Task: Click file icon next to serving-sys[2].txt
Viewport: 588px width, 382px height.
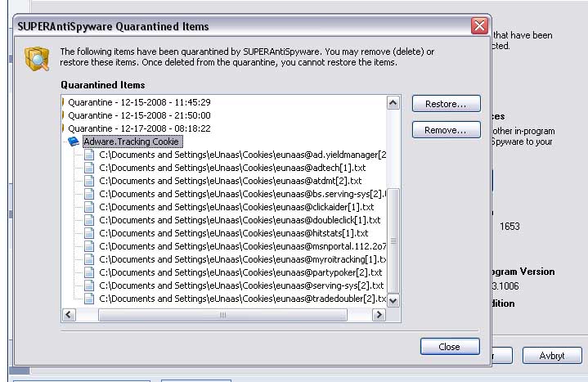Action: [x=89, y=285]
